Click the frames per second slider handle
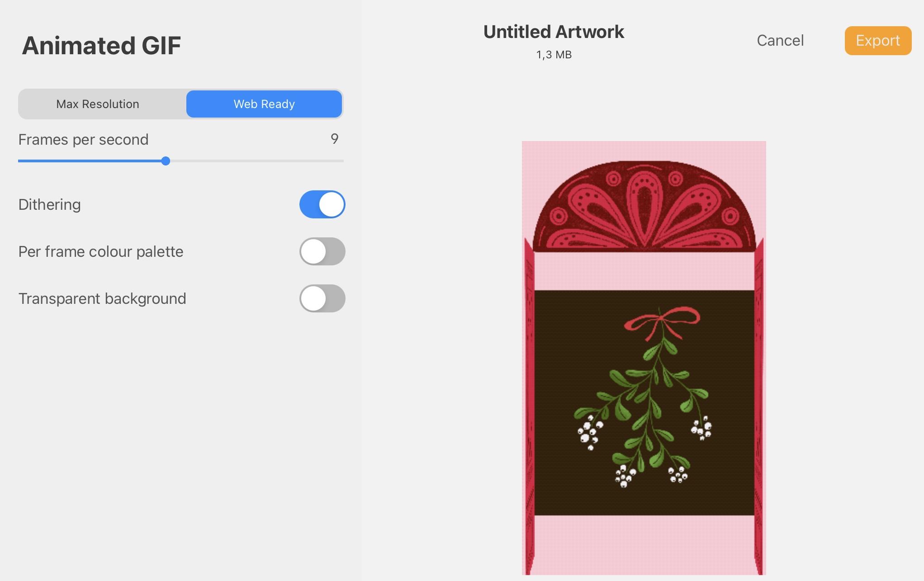Screen dimensions: 924x581 pyautogui.click(x=166, y=161)
